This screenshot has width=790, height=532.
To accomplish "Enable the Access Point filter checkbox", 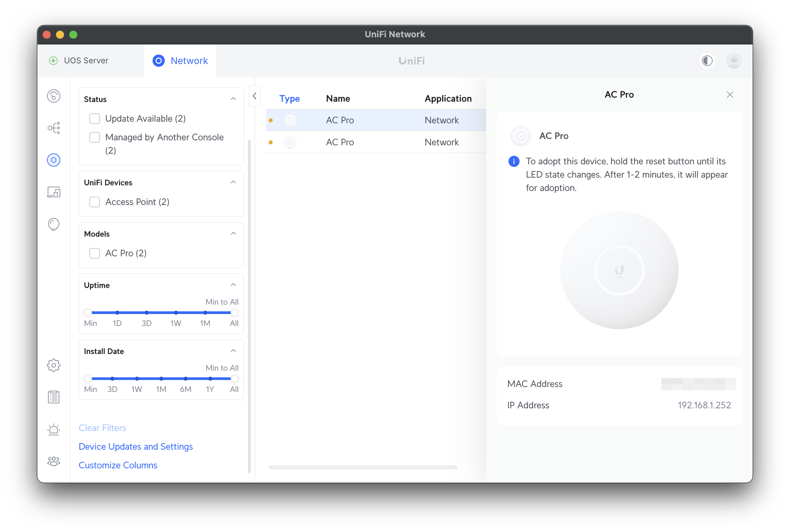I will 95,202.
